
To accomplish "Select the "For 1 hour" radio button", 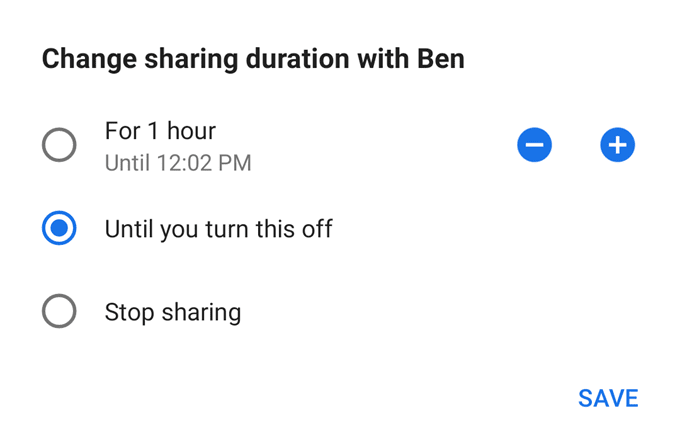I will click(59, 145).
